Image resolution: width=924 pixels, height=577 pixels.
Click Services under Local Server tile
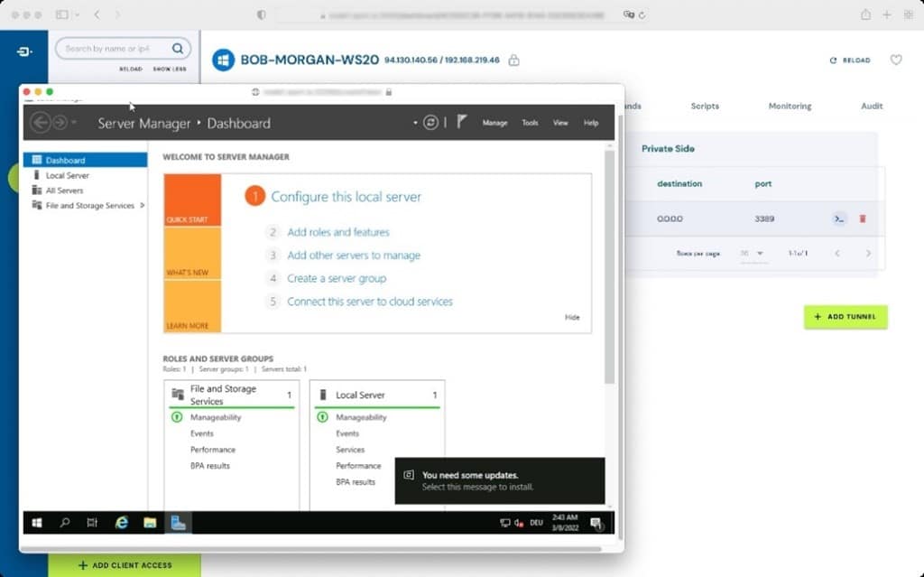[x=350, y=450]
